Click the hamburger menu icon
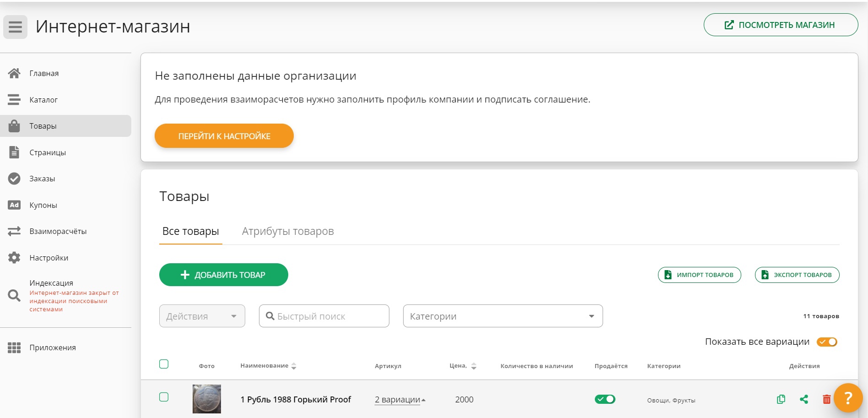Screen dimensions: 868x418 point(15,27)
